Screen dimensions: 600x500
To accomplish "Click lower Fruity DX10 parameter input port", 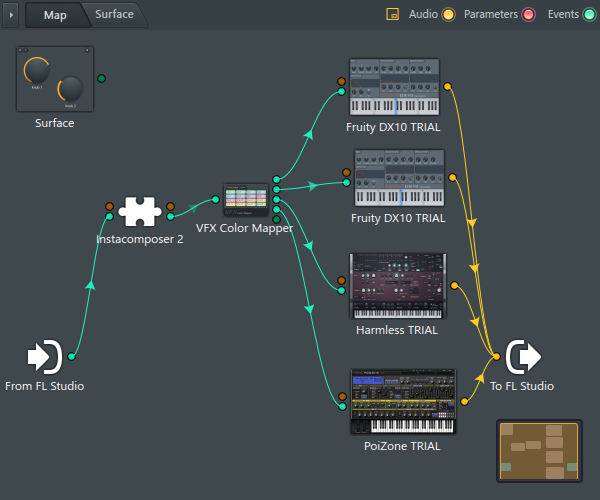I will (346, 172).
